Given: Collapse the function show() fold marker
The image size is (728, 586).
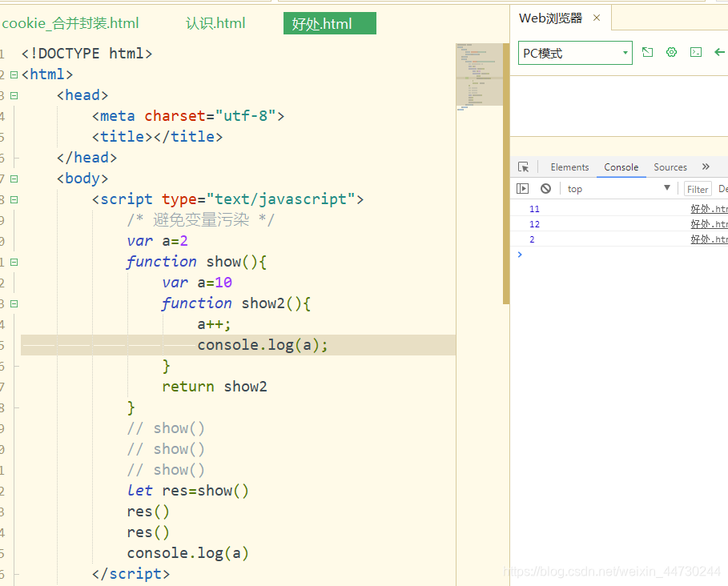Looking at the screenshot, I should [x=14, y=262].
